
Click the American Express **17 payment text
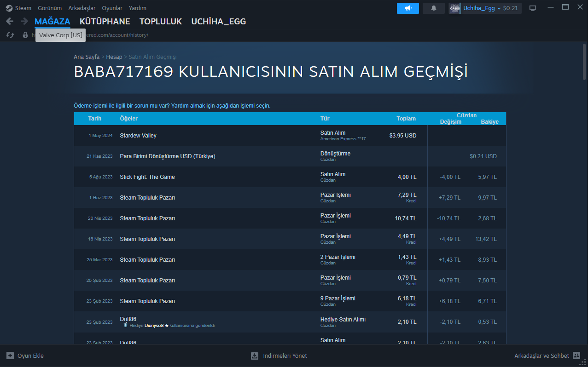(343, 139)
